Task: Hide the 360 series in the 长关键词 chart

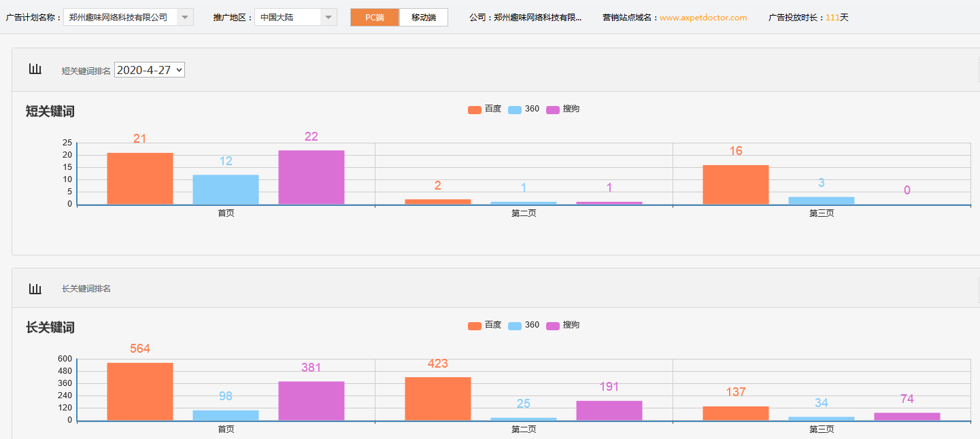Action: (x=524, y=326)
